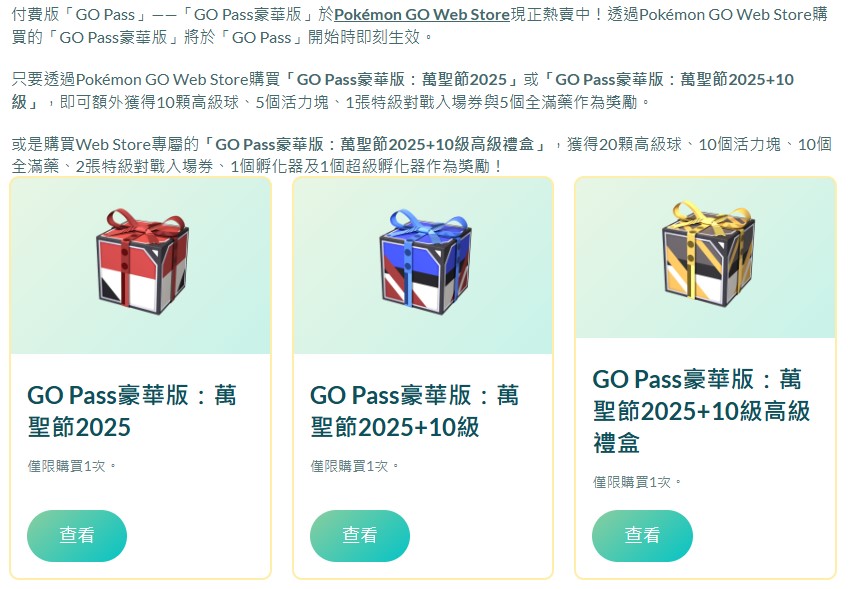The image size is (851, 589).
Task: Click 僅限購買1次 text under third card
Action: tap(637, 482)
